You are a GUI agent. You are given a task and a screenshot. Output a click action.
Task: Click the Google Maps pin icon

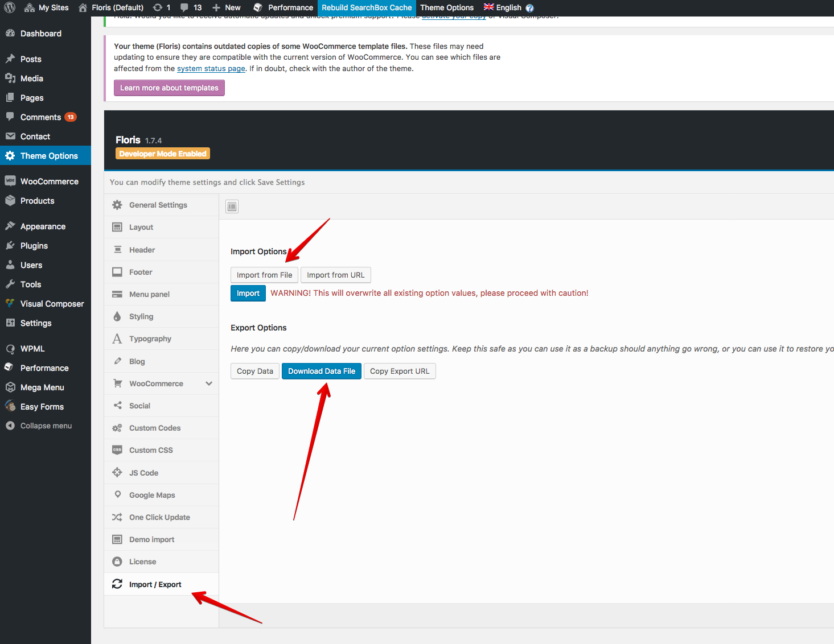pyautogui.click(x=117, y=495)
